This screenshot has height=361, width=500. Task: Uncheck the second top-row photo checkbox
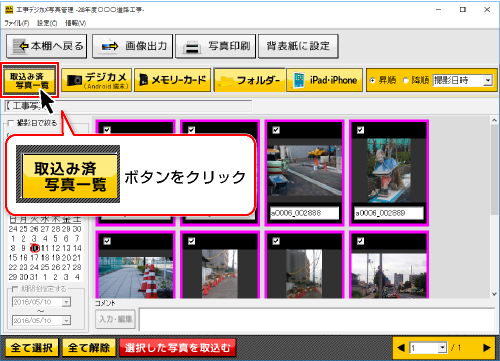tap(191, 130)
